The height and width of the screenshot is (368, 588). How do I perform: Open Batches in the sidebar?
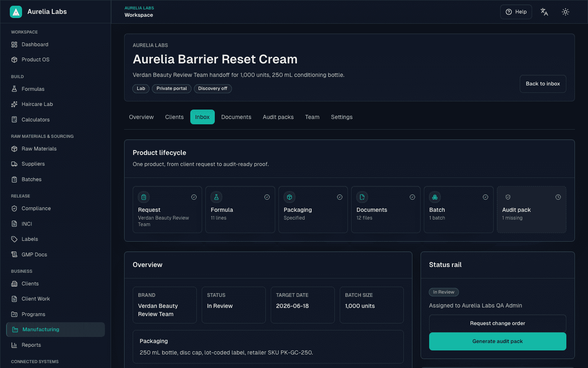pyautogui.click(x=56, y=180)
